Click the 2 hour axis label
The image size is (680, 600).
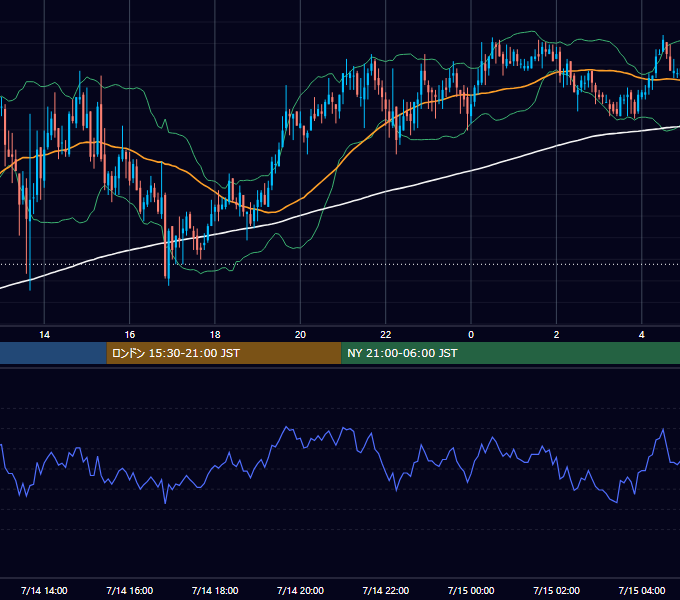coord(556,335)
